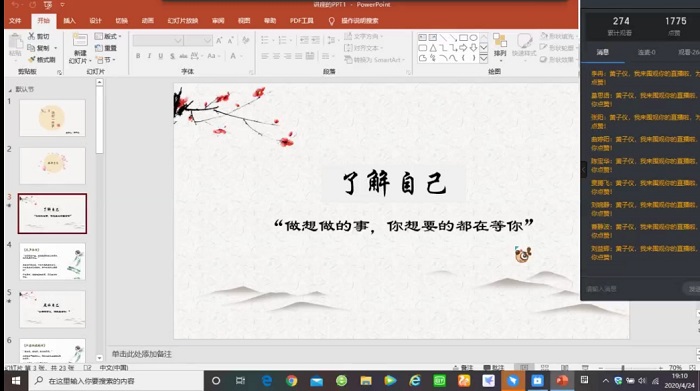Open the Arrange dropdown

(500, 46)
